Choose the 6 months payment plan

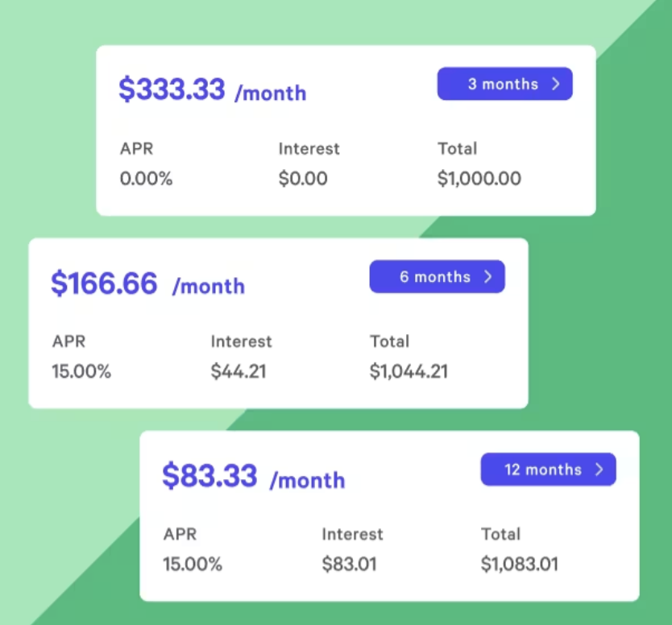click(x=437, y=276)
